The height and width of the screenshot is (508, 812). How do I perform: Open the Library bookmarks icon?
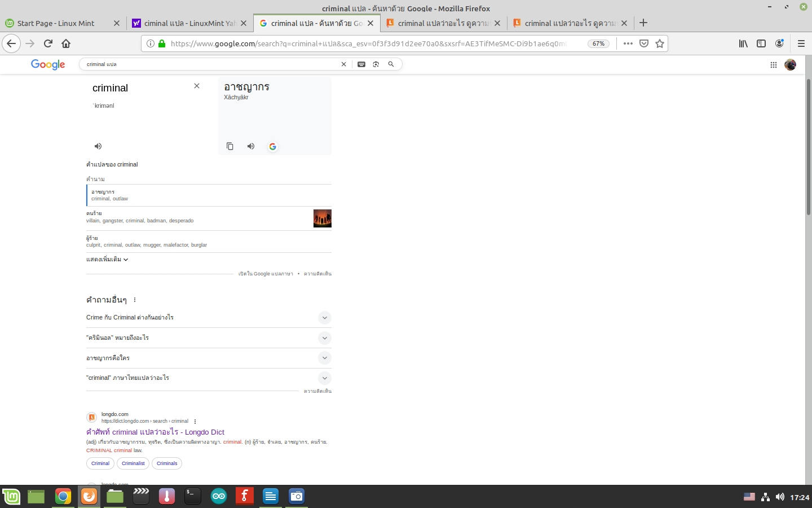click(x=743, y=43)
